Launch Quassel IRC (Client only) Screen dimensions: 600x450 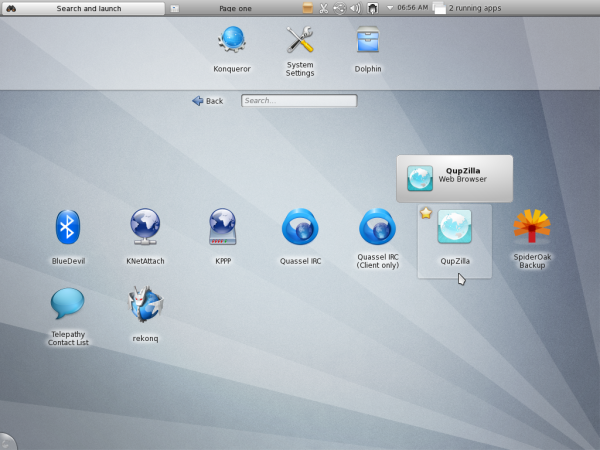point(378,239)
